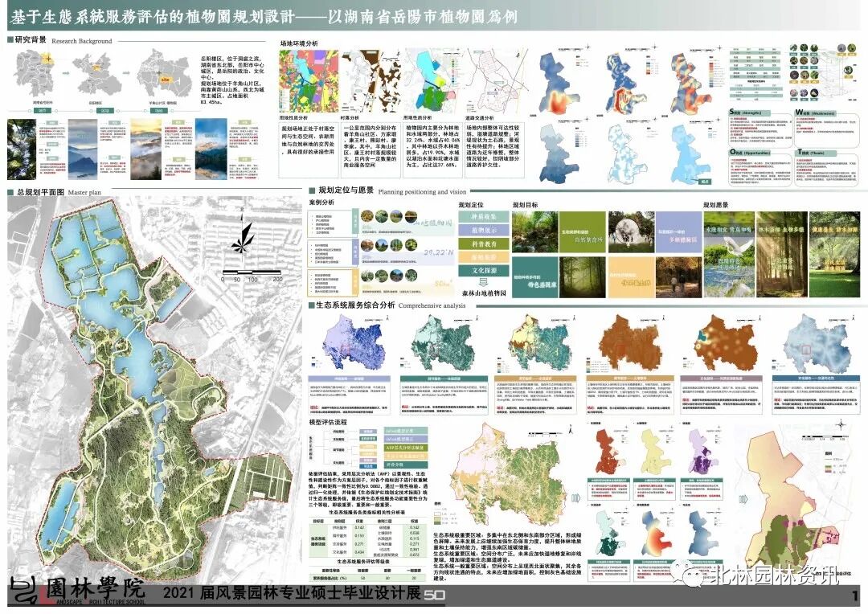Click the AHP层次分析法 green step box
868x614 pixels.
pyautogui.click(x=406, y=448)
